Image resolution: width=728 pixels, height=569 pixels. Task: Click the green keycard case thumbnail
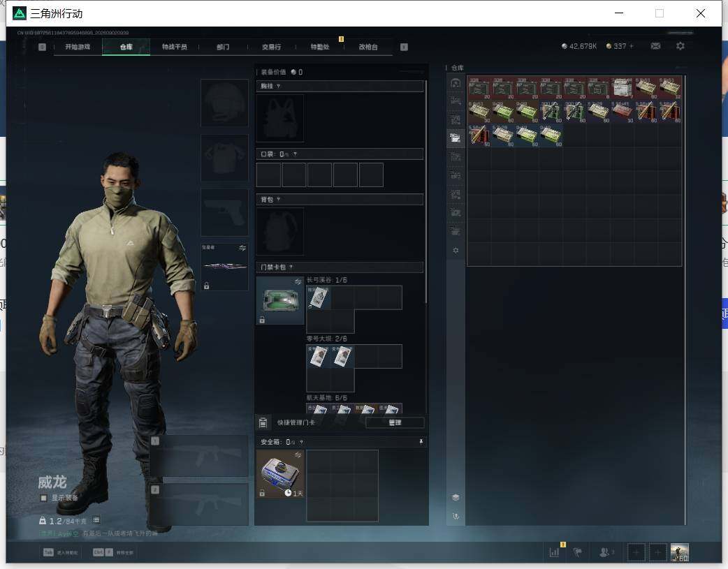click(x=280, y=300)
